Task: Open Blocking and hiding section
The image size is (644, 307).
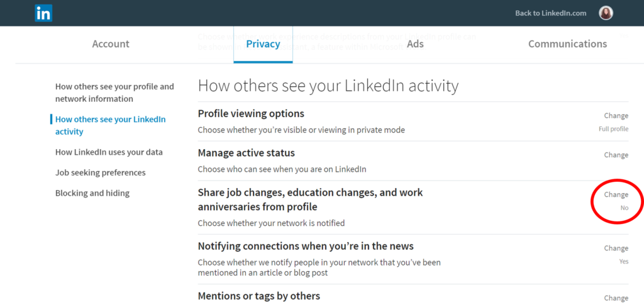Action: pyautogui.click(x=92, y=193)
